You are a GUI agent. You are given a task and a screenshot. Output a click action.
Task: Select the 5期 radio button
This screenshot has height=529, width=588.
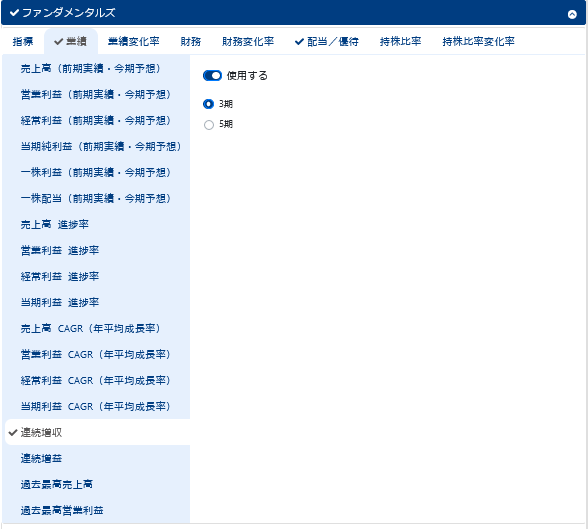209,124
